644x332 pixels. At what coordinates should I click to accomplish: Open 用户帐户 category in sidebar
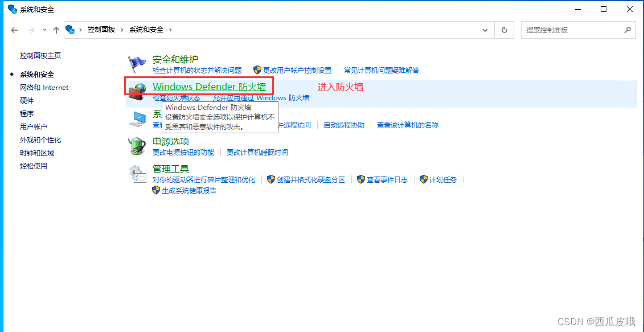pos(34,127)
